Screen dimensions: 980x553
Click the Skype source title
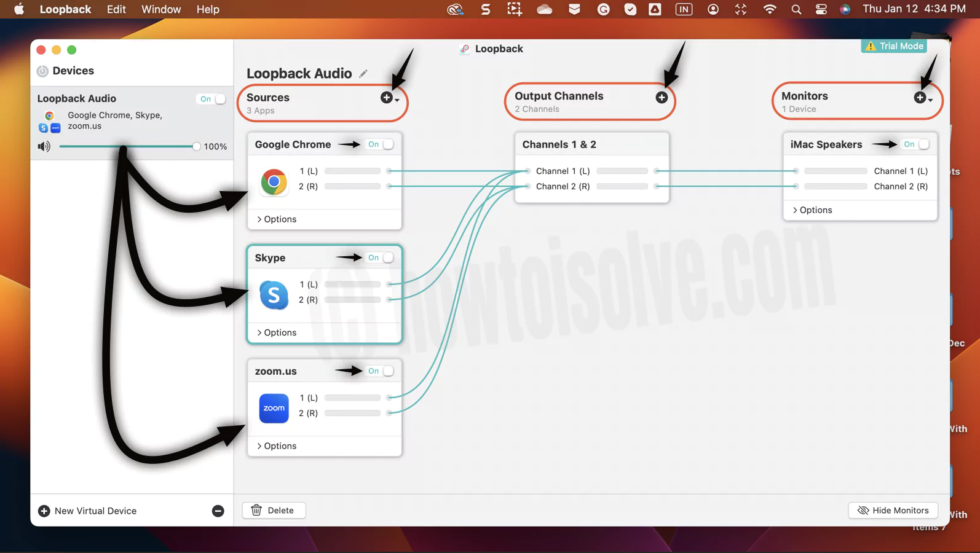[270, 258]
